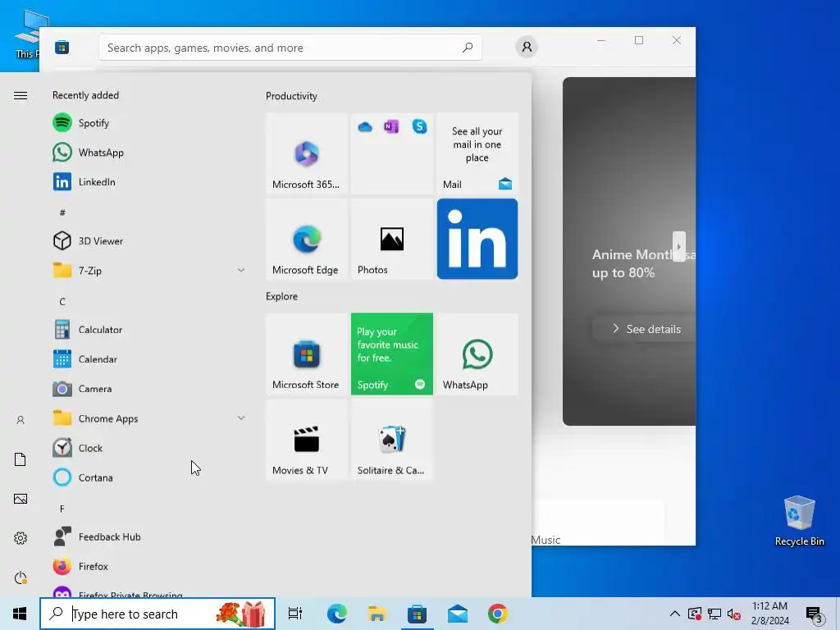Click Microsoft Store taskbar icon

pos(417,614)
